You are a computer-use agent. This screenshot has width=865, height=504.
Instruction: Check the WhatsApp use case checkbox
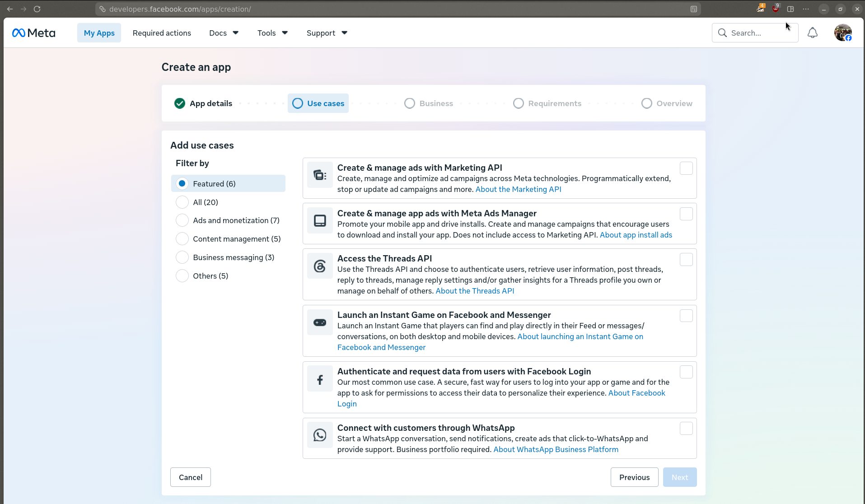(x=686, y=429)
